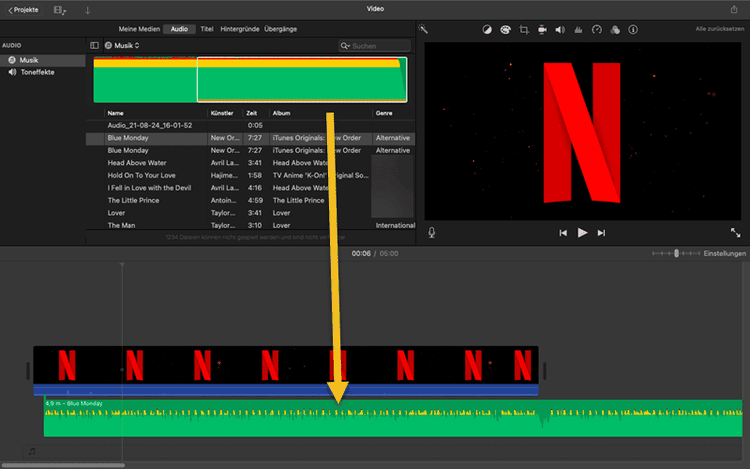Screen dimensions: 750x469
Task: Click the background music note icon
Action: tap(32, 451)
